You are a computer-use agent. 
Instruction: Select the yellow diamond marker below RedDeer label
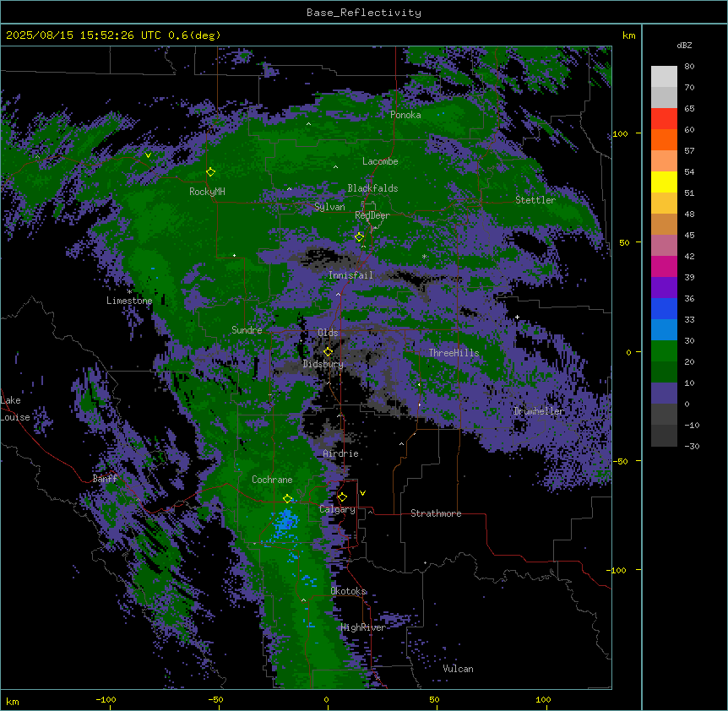[x=360, y=237]
